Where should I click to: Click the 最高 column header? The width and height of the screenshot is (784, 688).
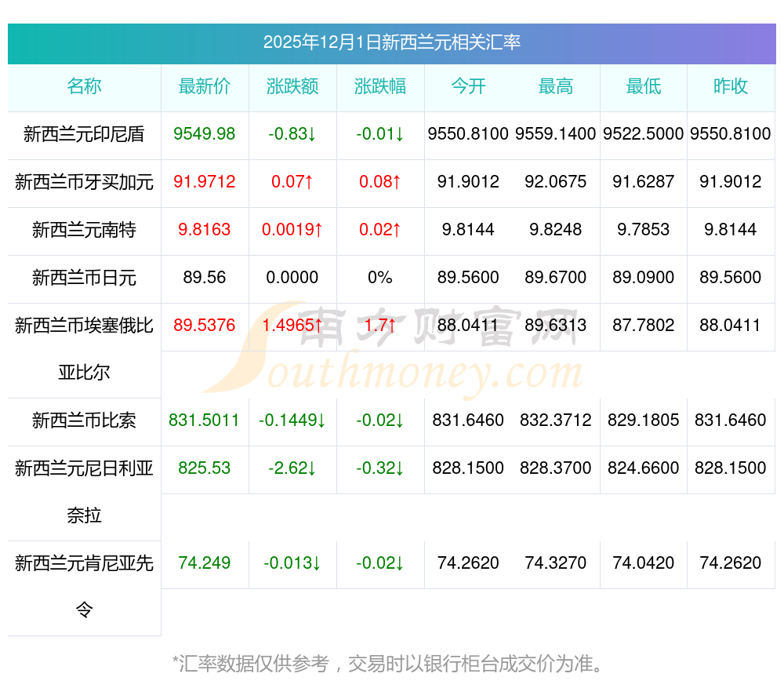556,86
